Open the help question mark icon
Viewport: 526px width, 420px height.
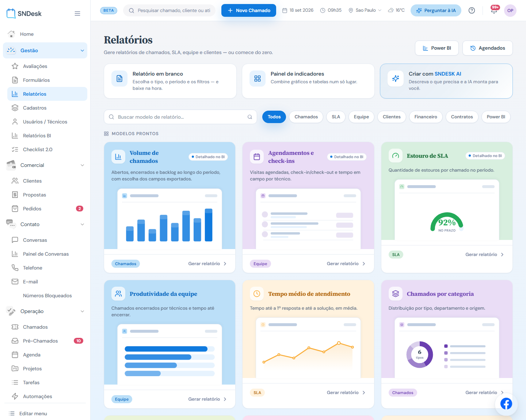click(472, 10)
